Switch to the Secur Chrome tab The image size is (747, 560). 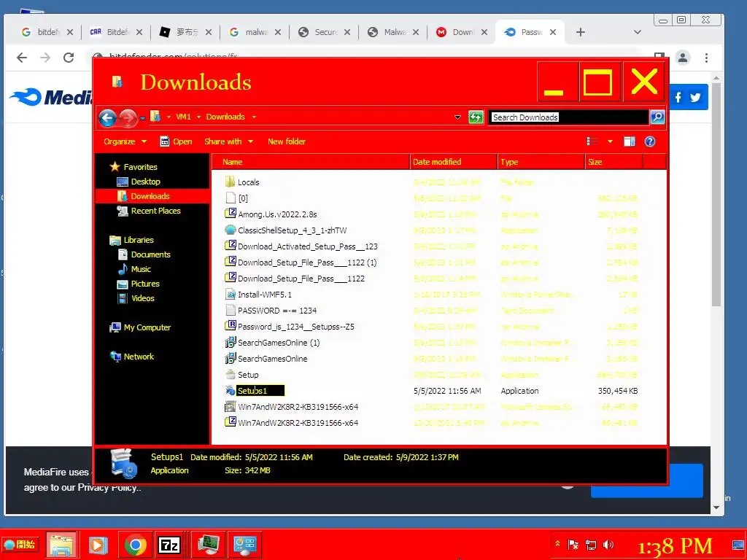point(324,32)
